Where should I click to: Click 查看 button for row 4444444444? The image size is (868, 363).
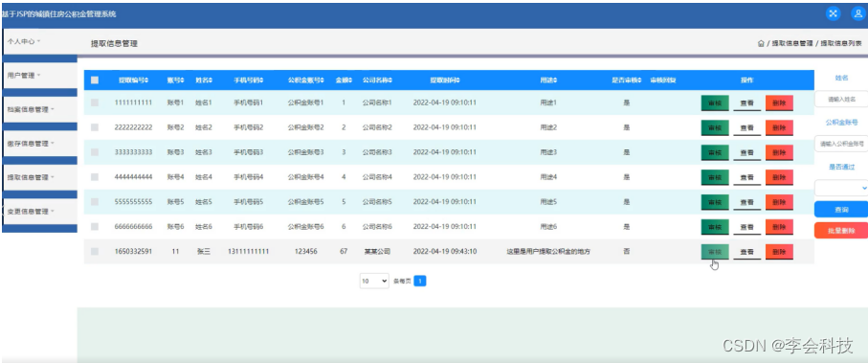746,177
